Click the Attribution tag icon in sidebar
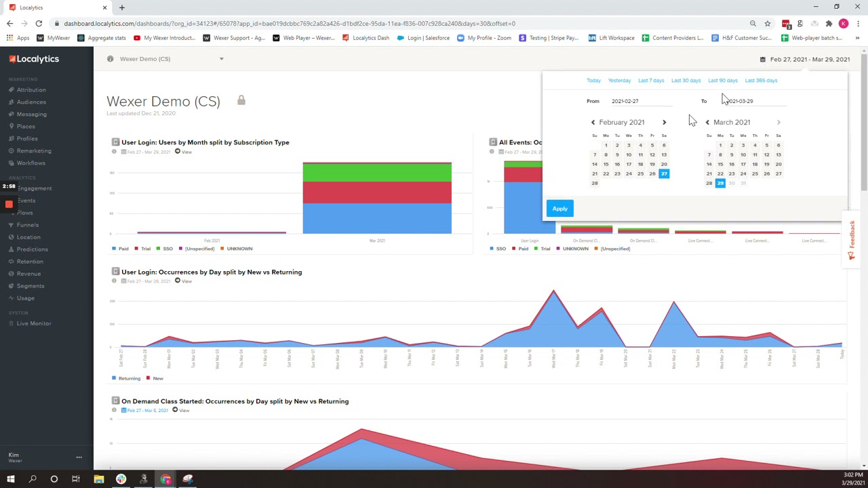 point(11,89)
